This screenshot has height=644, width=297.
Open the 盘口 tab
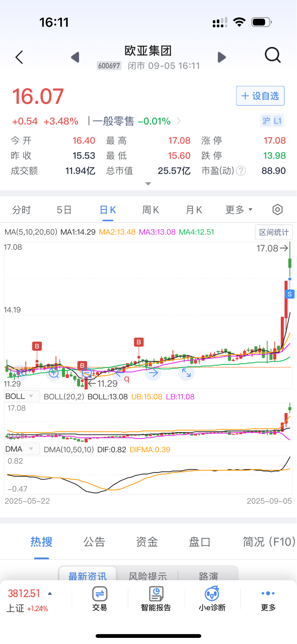(x=200, y=542)
